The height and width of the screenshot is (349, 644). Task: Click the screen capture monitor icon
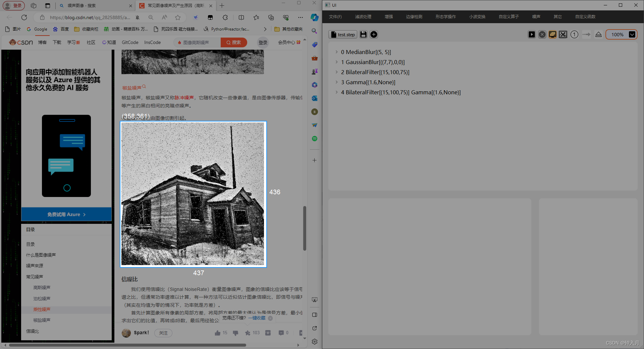552,35
